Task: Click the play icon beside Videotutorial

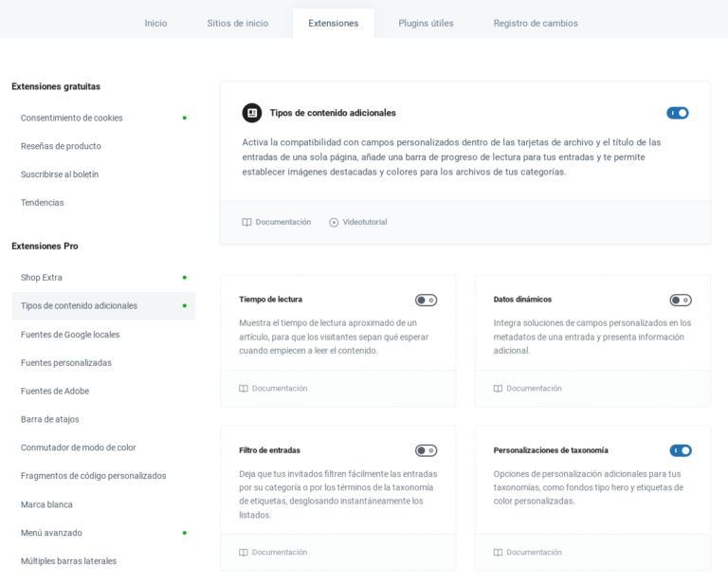Action: click(x=334, y=223)
